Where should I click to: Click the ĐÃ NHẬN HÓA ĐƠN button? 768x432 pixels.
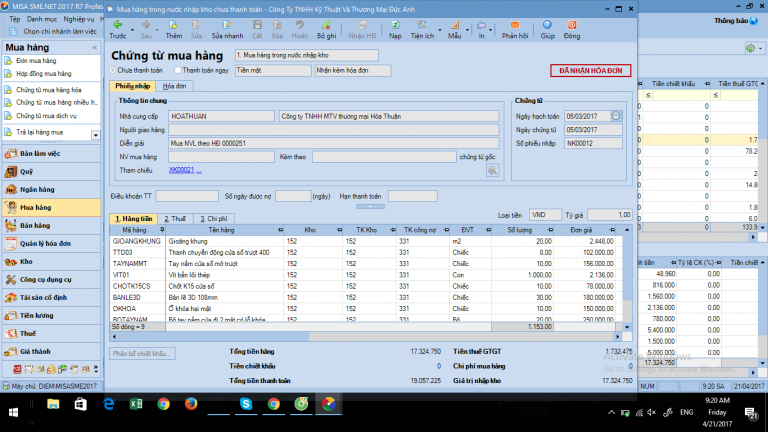pyautogui.click(x=590, y=71)
